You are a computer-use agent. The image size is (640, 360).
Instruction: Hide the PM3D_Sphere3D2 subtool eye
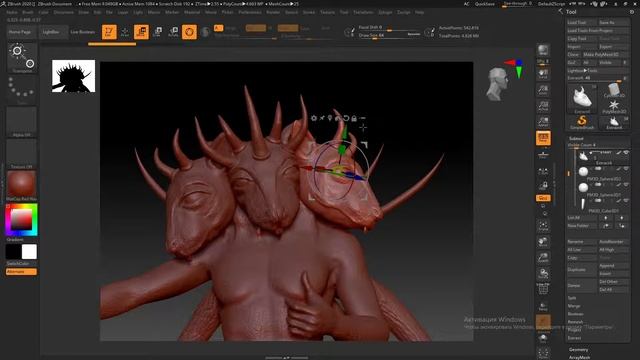[626, 169]
